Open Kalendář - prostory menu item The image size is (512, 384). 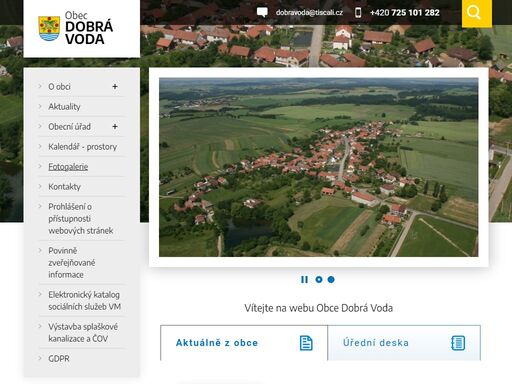click(82, 147)
